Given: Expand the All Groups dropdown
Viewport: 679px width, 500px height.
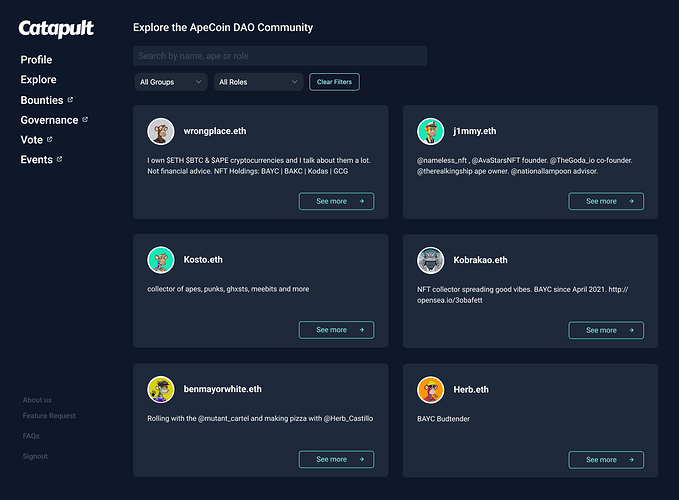Looking at the screenshot, I should pos(171,82).
